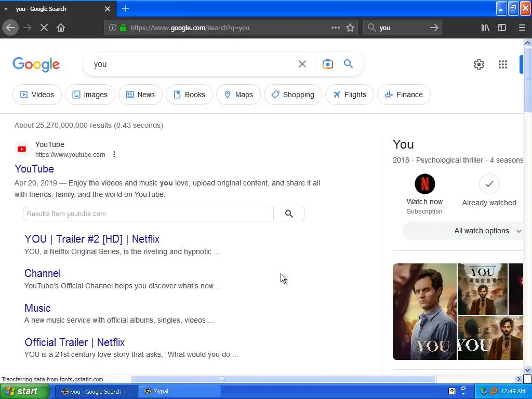Go back with the browser back arrow
Screen dimensions: 532x399
10,28
